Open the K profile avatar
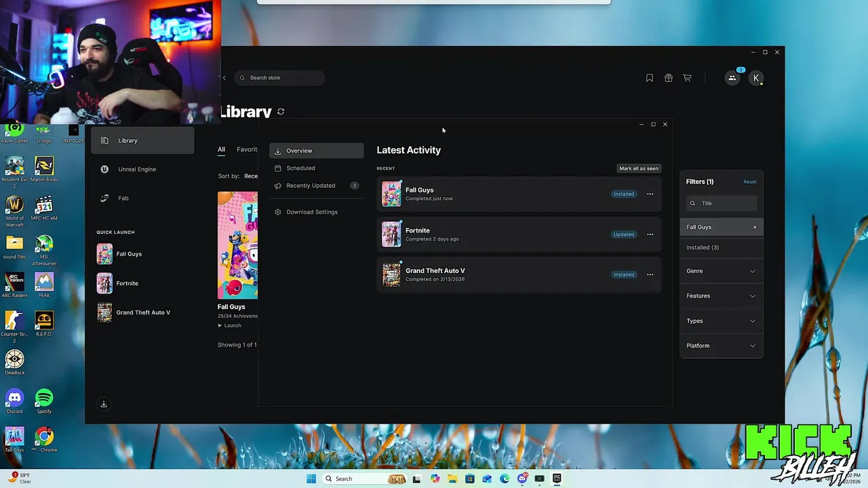Image resolution: width=868 pixels, height=488 pixels. click(756, 78)
